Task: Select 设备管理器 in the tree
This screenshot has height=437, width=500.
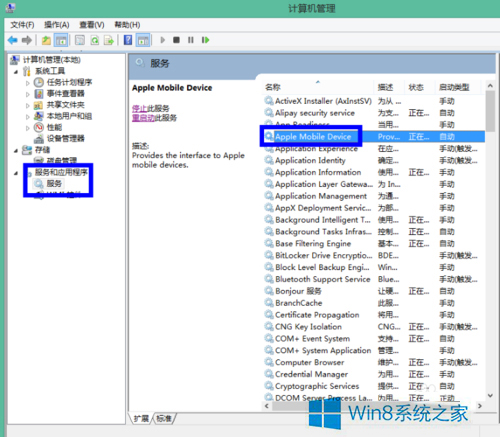Action: tap(65, 138)
